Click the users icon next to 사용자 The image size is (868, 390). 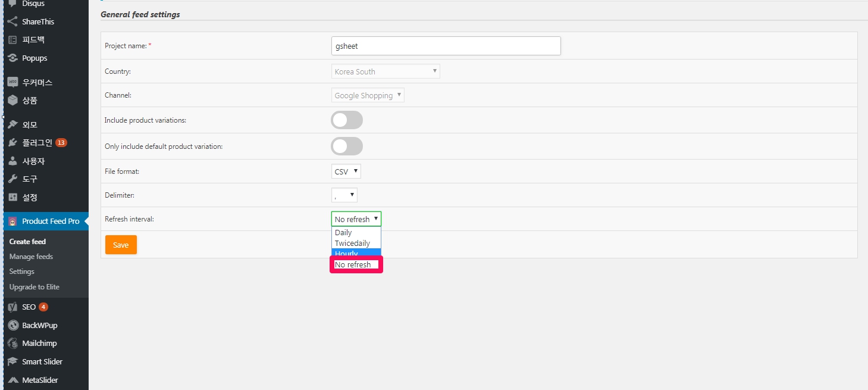tap(12, 161)
